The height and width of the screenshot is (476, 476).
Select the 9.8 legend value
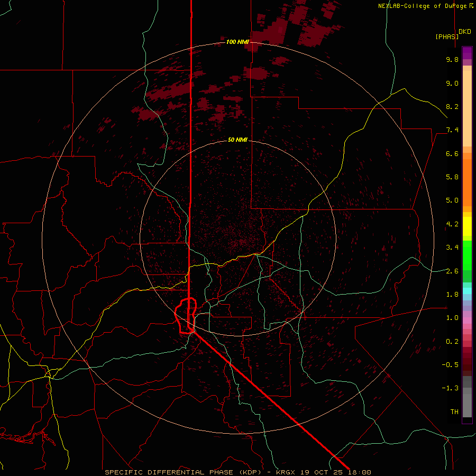pos(452,59)
